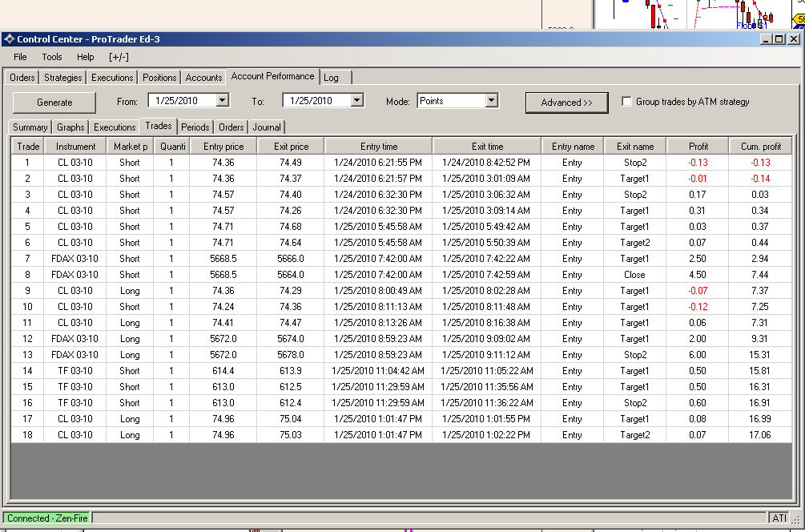The height and width of the screenshot is (532, 805).
Task: Switch to the Orders main tab beside Strategies
Action: tap(22, 78)
